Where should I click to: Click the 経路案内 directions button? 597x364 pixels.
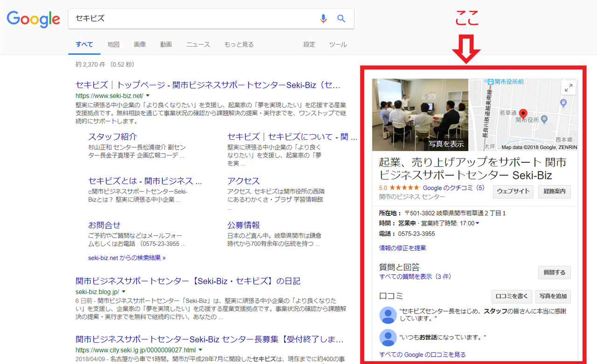coord(555,191)
